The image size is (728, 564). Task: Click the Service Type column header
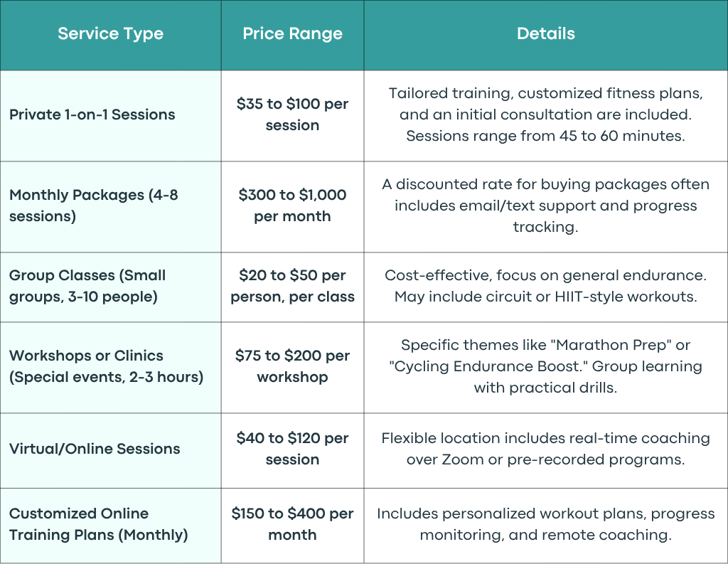tap(110, 35)
